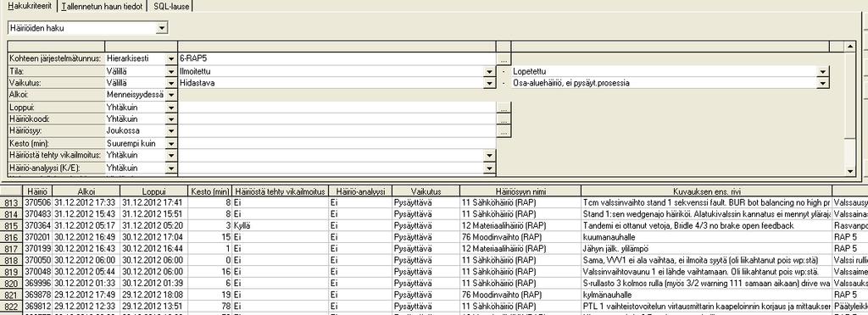
Task: Click the 12 Materiaalihäiriö (RAP) cell in row 817
Action: (x=520, y=248)
